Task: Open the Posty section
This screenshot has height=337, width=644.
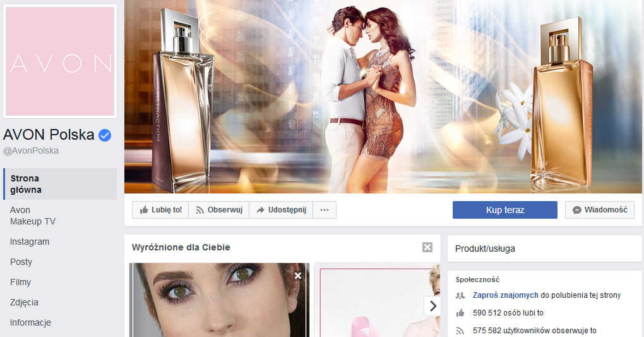Action: (x=21, y=262)
